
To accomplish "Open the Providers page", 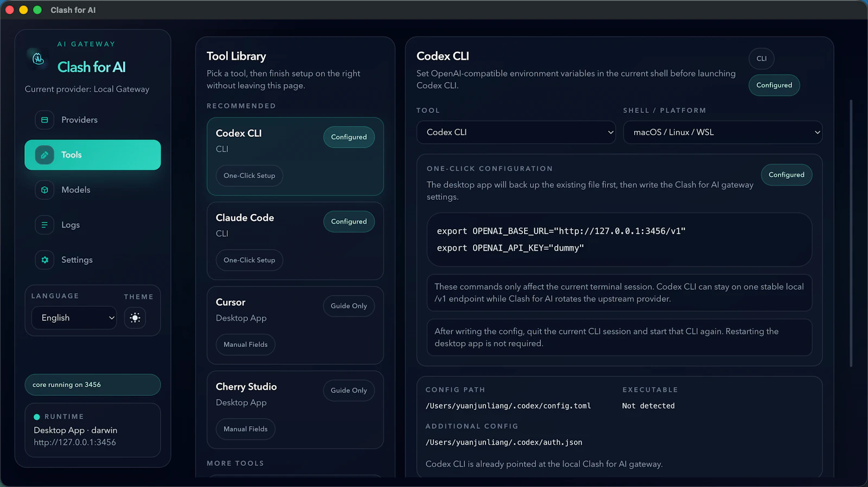I will (x=93, y=120).
